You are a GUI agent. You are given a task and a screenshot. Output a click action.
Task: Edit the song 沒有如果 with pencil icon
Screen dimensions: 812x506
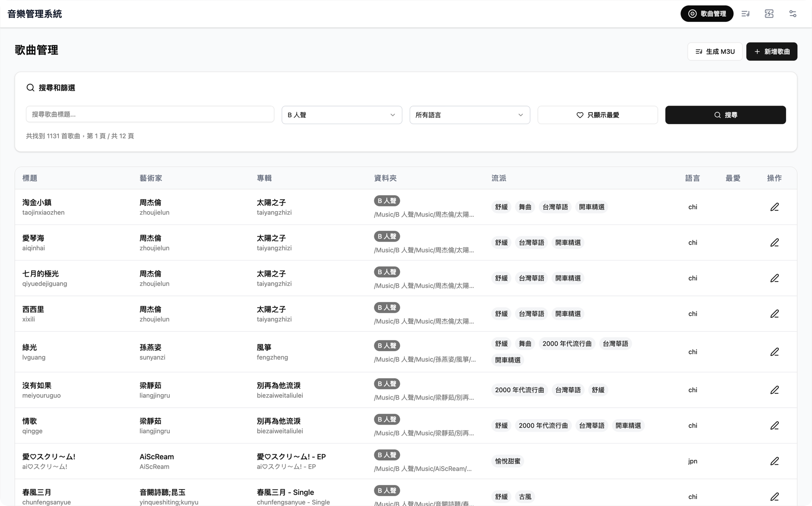tap(774, 390)
